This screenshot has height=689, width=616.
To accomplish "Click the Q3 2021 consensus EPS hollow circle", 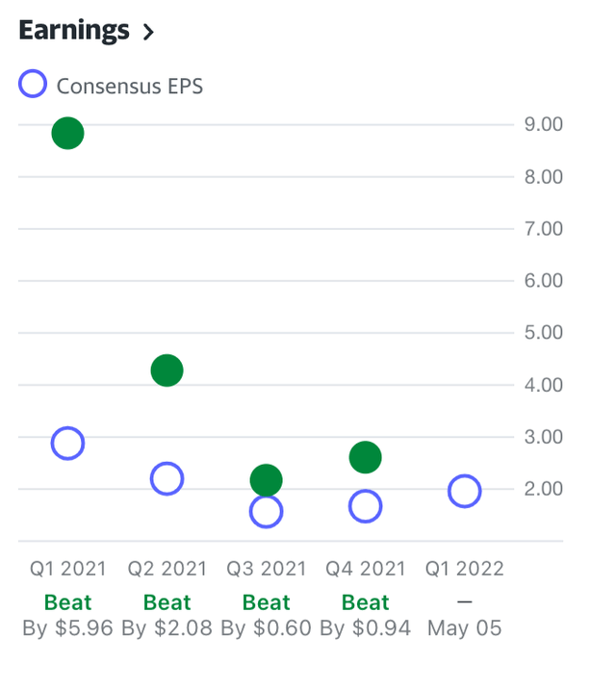I will 266,512.
